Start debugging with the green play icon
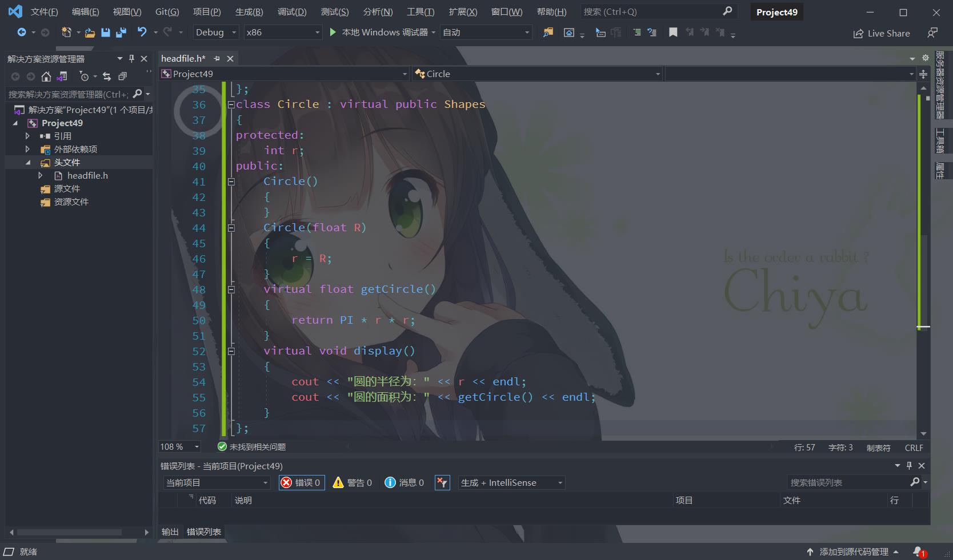Viewport: 953px width, 560px height. coord(333,33)
